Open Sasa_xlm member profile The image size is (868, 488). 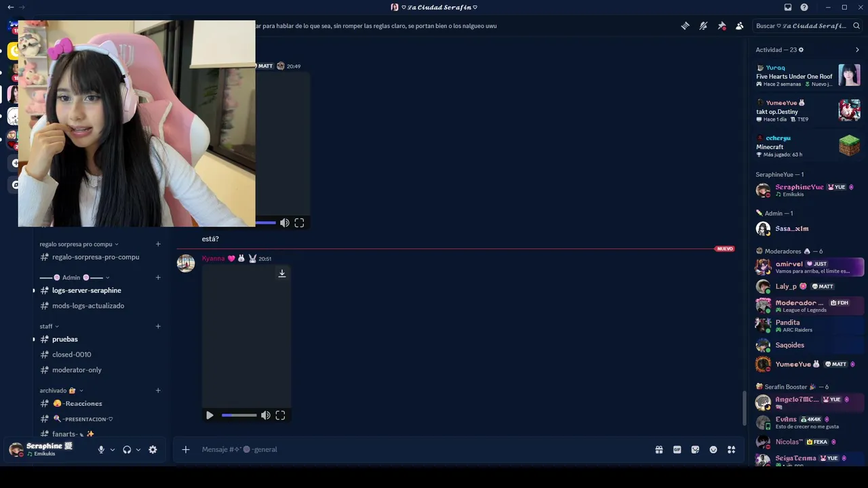[x=808, y=228]
